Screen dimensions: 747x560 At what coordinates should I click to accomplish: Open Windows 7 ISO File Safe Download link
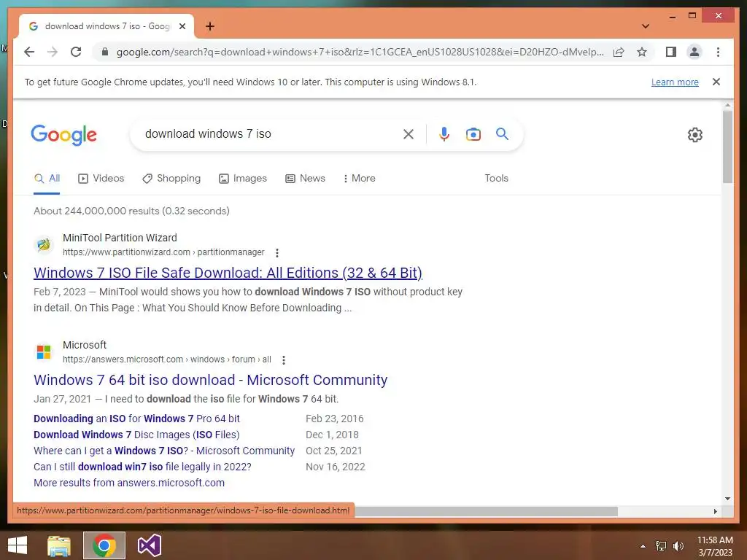[228, 273]
